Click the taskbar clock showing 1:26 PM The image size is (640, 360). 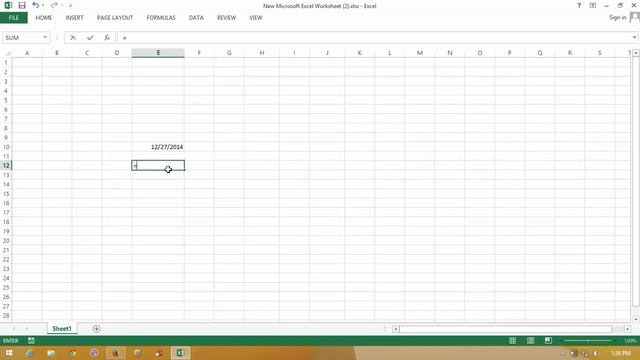pyautogui.click(x=621, y=353)
